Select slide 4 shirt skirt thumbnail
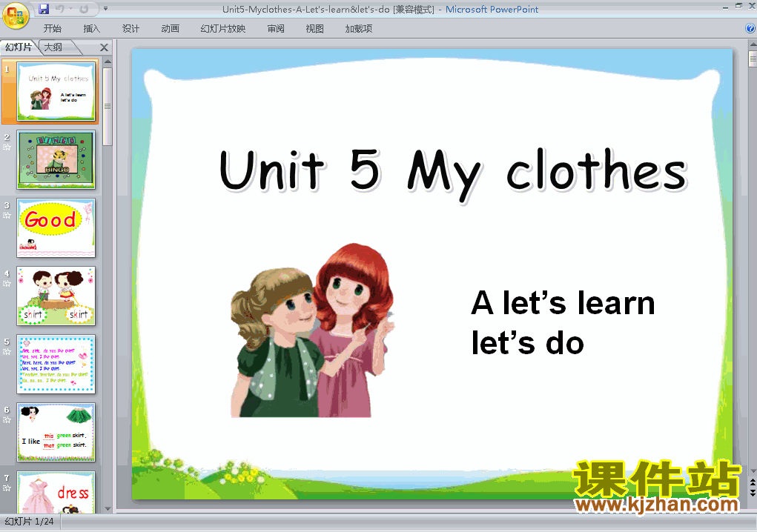The image size is (757, 532). click(x=56, y=296)
